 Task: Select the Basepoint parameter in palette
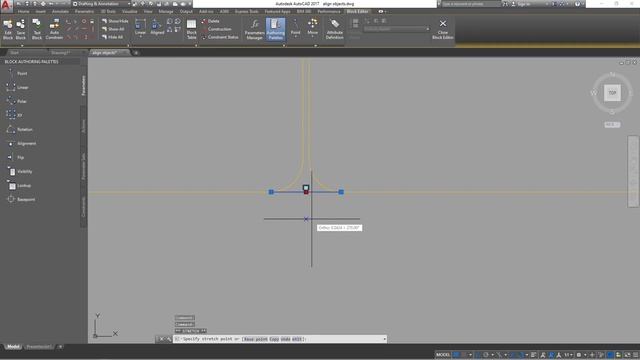[x=21, y=200]
